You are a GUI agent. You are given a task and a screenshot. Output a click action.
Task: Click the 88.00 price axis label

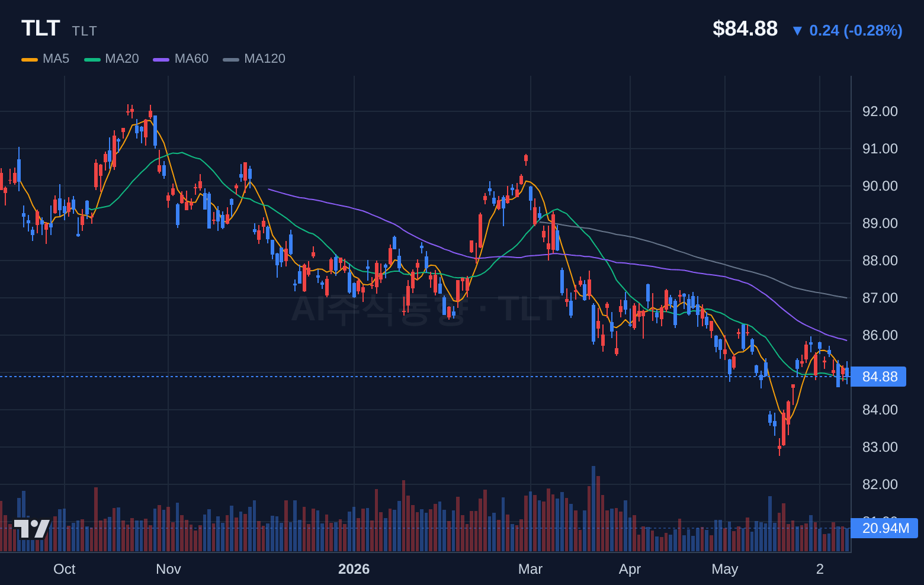tap(880, 261)
